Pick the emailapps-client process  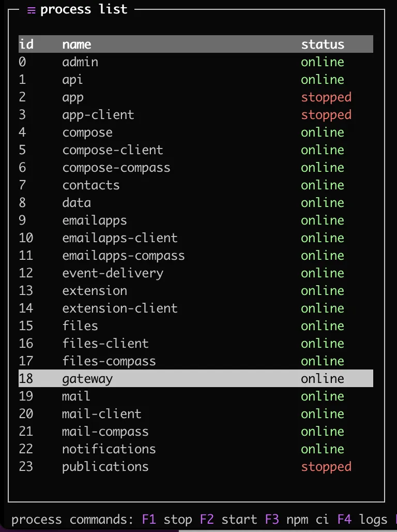tap(195, 238)
